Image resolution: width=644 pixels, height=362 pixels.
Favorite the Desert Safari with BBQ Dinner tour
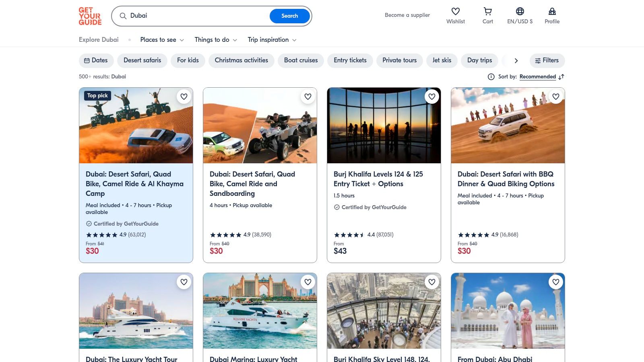(x=556, y=97)
